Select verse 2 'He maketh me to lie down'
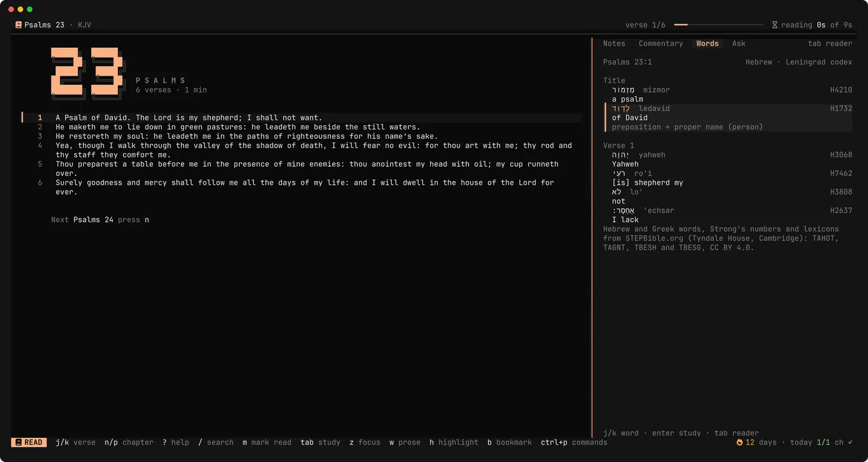 [237, 127]
